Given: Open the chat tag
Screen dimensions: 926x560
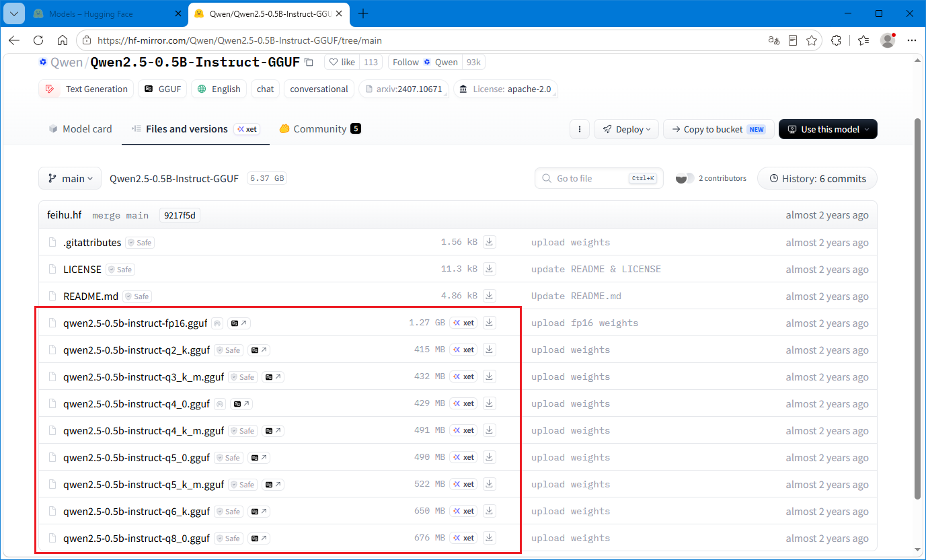Looking at the screenshot, I should coord(266,89).
